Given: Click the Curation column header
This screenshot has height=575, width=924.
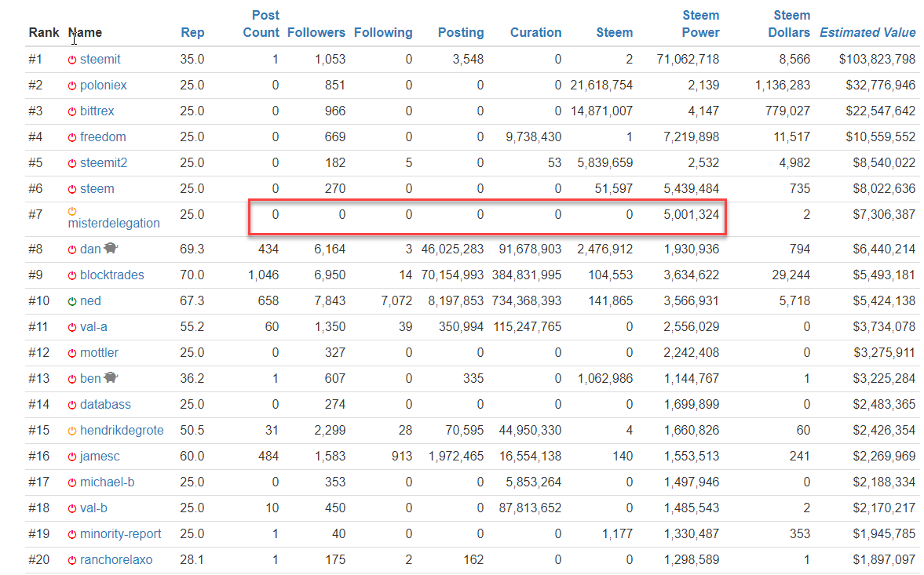Looking at the screenshot, I should coord(535,33).
